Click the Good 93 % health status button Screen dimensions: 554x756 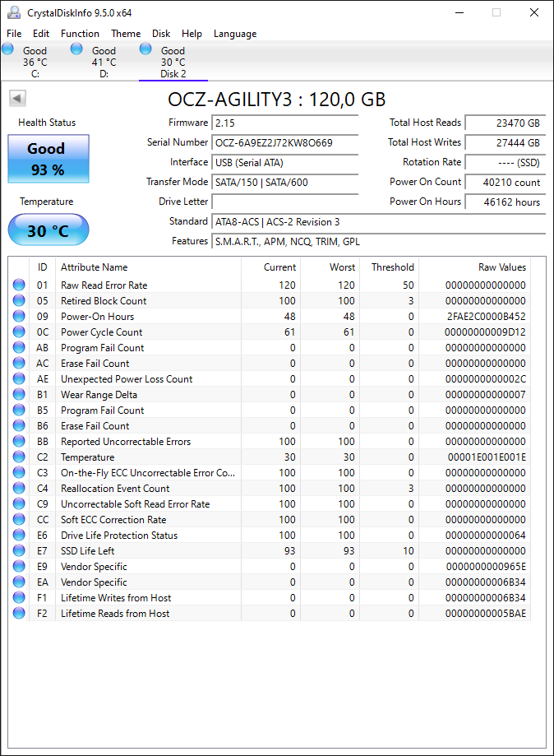click(x=48, y=159)
